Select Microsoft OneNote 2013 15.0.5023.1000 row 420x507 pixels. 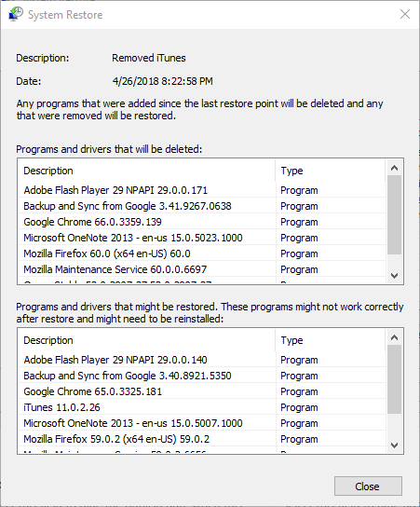click(x=202, y=238)
